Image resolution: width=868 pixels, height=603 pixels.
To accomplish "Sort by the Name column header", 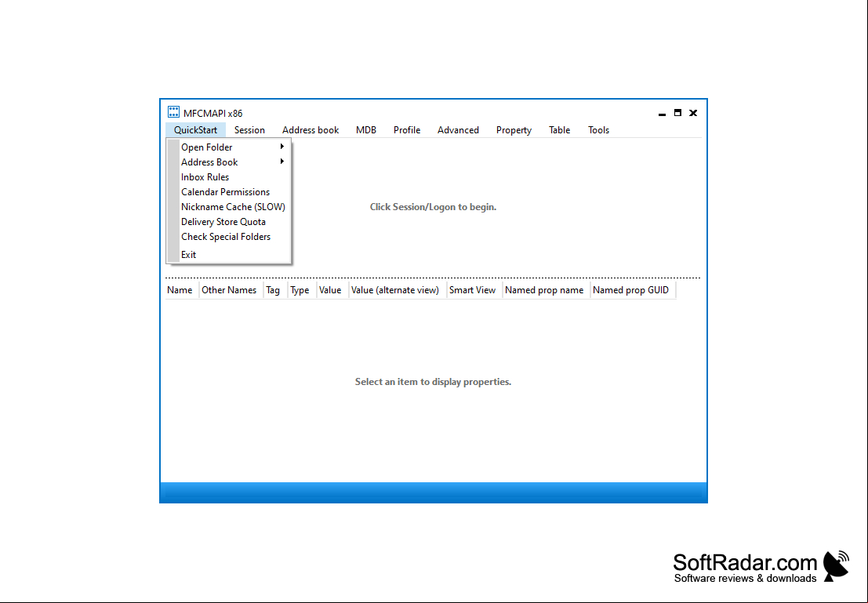I will pos(182,290).
